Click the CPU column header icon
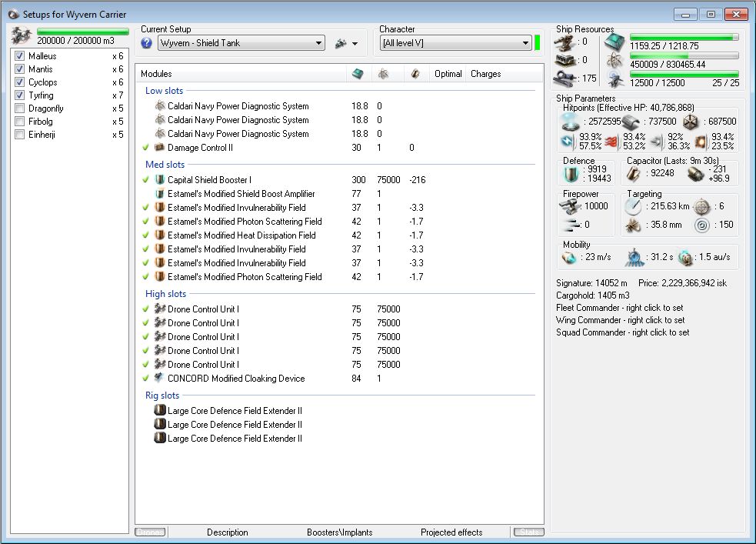Viewport: 756px width, 544px height. coord(358,74)
